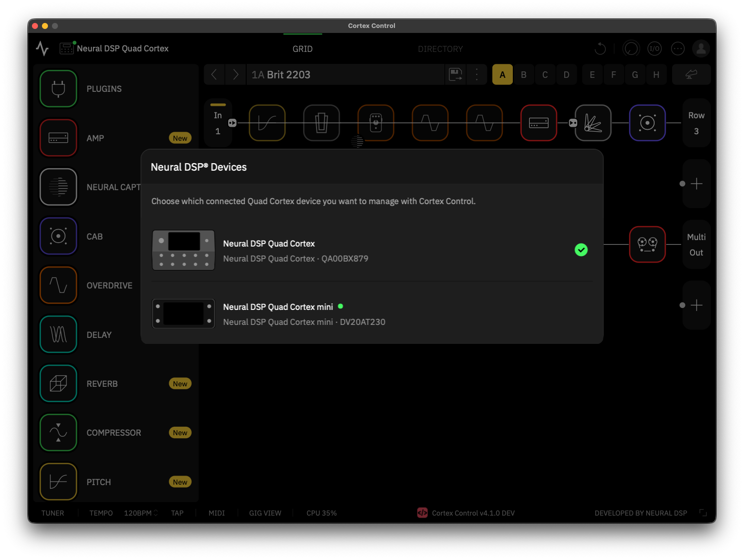Switch to GIG VIEW
The image size is (744, 560).
[x=265, y=513]
